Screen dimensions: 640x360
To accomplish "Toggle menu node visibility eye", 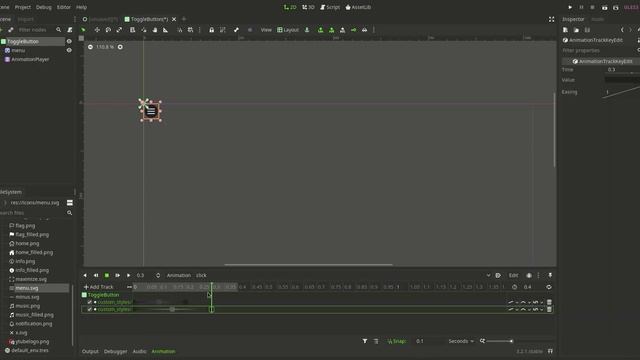I will click(69, 50).
